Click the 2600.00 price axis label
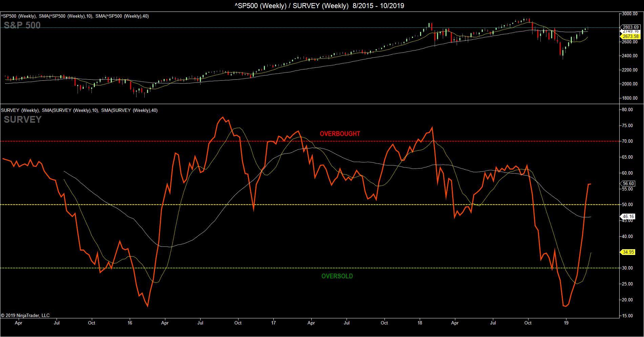This screenshot has width=644, height=337. [x=630, y=42]
